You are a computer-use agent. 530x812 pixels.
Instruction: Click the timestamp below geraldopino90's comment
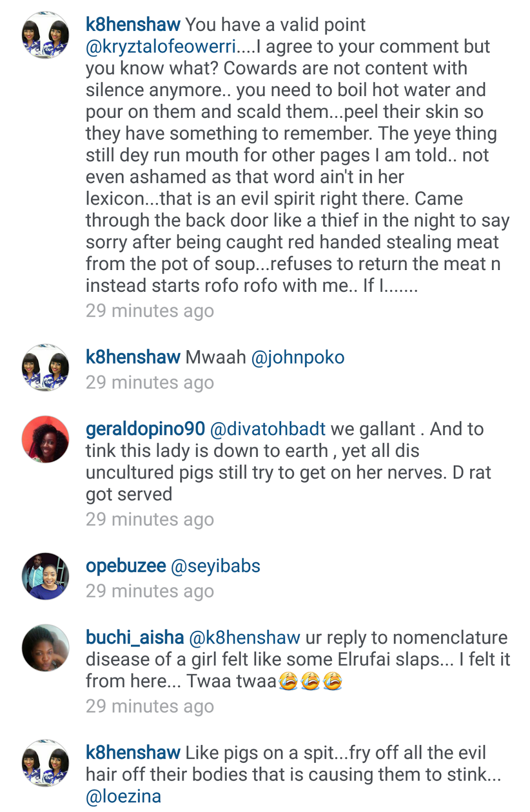(150, 520)
